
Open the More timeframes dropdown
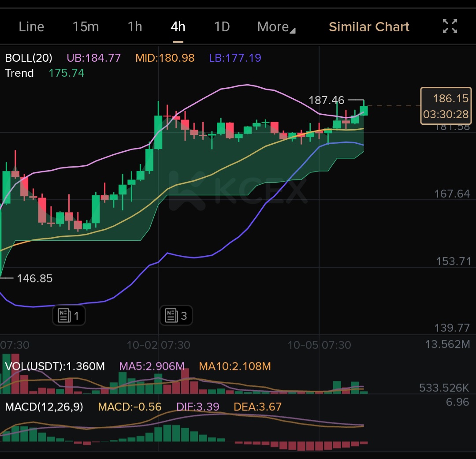(276, 27)
